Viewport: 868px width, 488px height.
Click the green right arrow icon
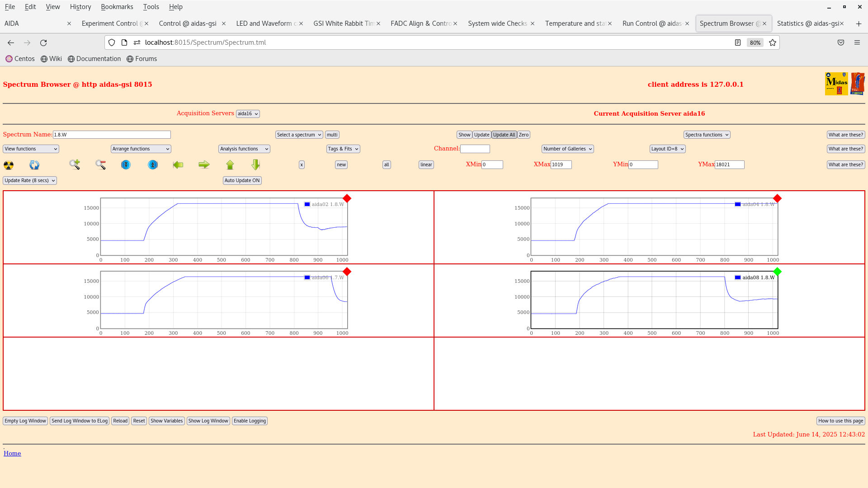204,165
